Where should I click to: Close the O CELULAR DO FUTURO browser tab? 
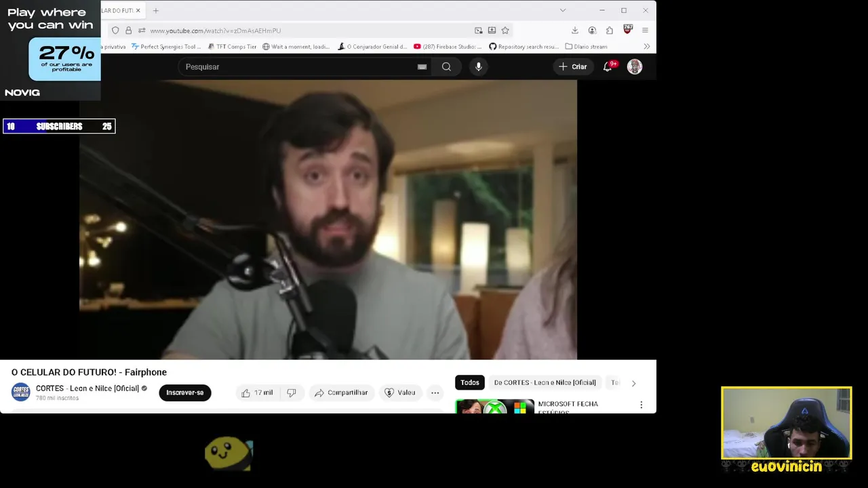click(x=138, y=10)
